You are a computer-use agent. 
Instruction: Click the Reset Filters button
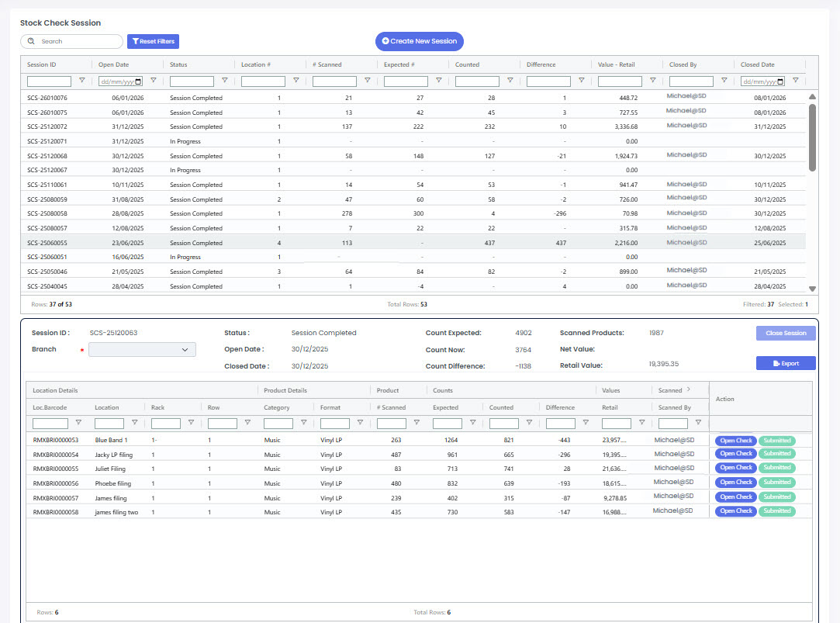coord(153,41)
